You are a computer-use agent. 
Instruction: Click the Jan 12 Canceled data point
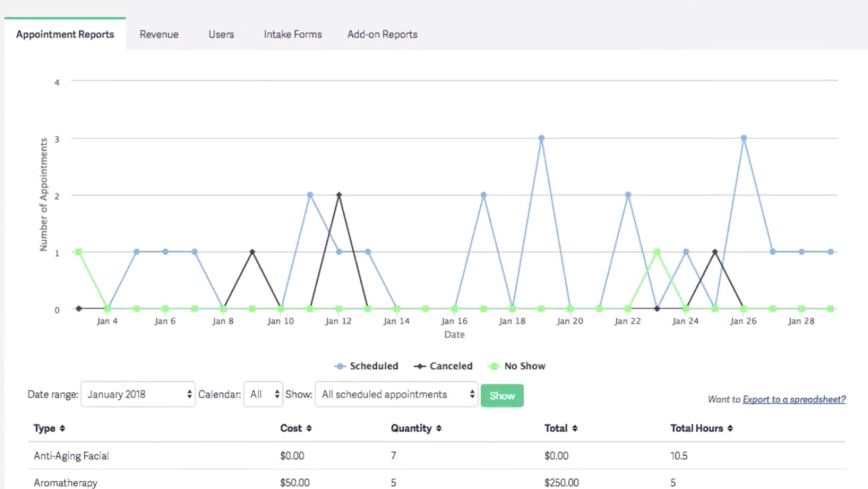tap(339, 195)
